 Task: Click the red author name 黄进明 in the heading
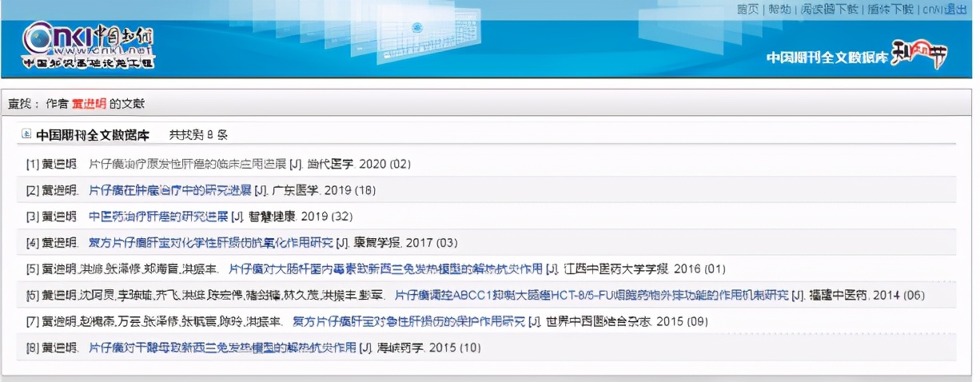[x=89, y=104]
